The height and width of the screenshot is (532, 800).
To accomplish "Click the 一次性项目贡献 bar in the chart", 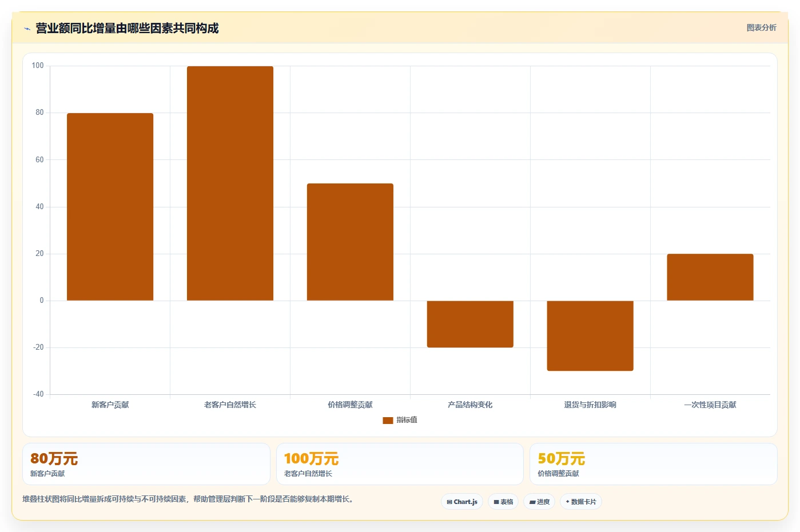I will coord(710,277).
